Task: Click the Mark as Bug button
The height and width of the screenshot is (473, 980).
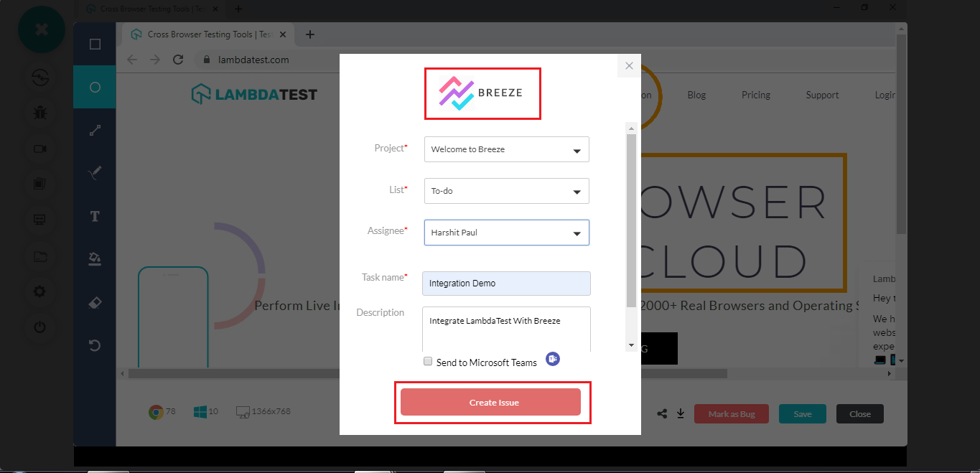Action: pos(732,414)
